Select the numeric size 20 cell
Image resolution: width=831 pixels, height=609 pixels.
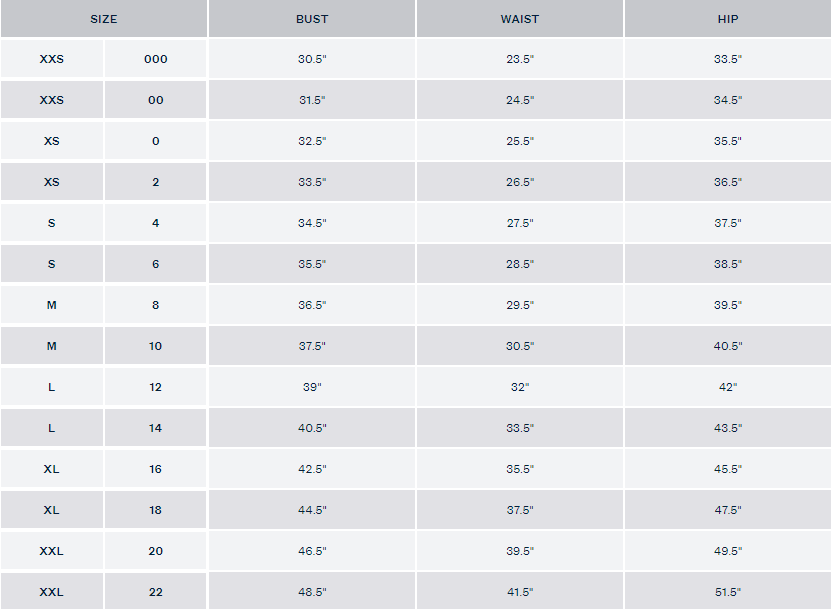pos(156,551)
